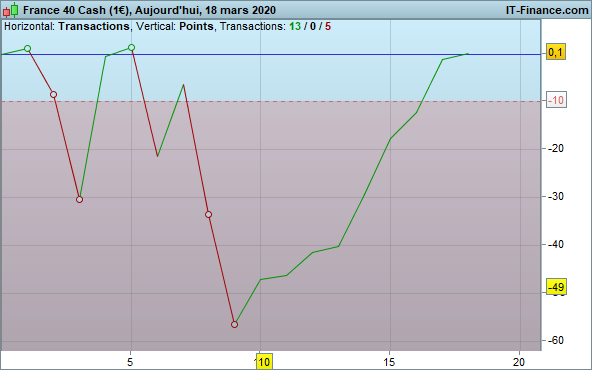Click the green point at transaction 5

[131, 48]
